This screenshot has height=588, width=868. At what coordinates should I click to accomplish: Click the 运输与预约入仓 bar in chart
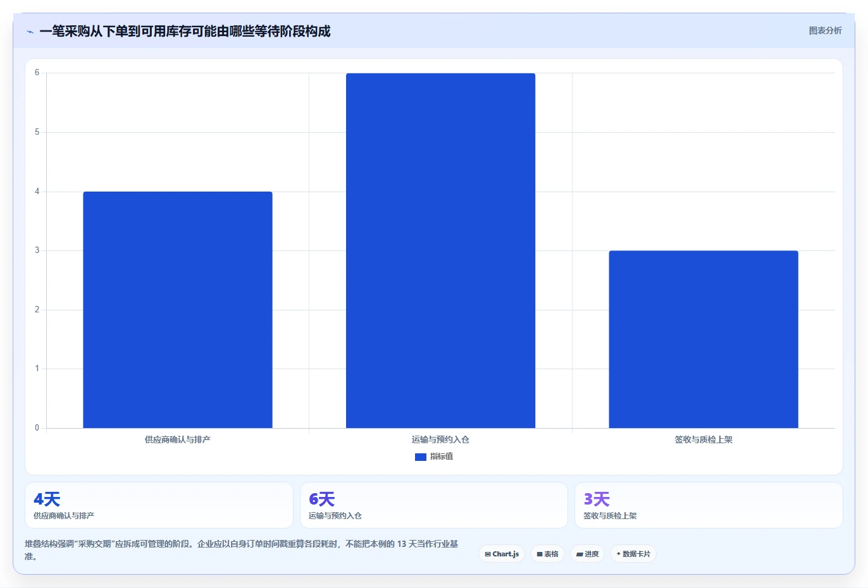pos(440,251)
